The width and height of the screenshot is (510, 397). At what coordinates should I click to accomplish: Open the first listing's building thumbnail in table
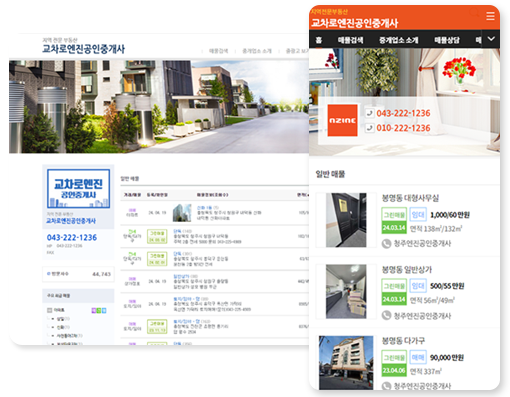[182, 213]
